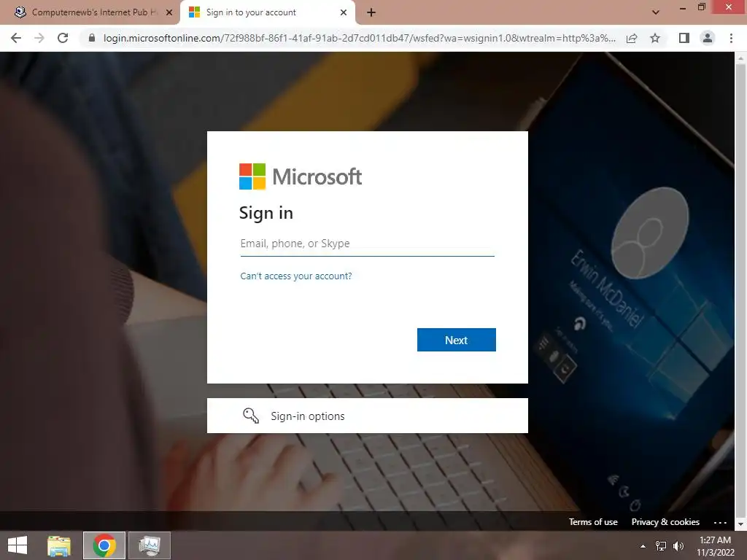This screenshot has width=747, height=560.
Task: Share this page using share icon
Action: (x=632, y=38)
